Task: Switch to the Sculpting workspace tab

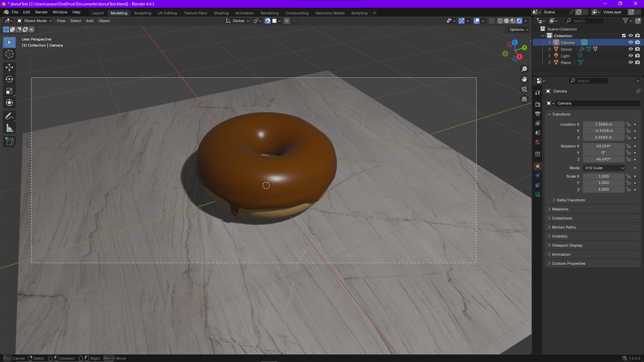Action: pos(143,13)
